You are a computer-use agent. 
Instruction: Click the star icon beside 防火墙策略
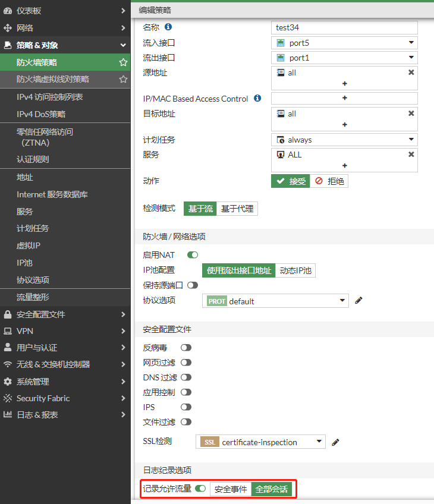123,62
